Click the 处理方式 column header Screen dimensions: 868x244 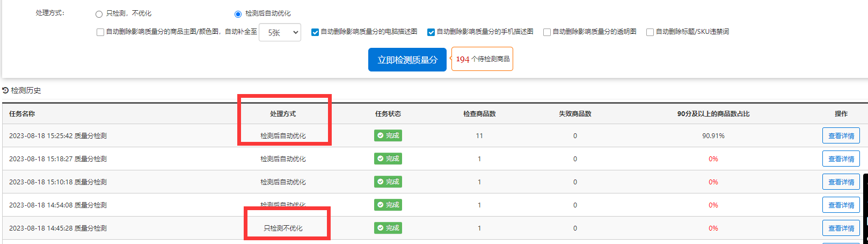(283, 114)
